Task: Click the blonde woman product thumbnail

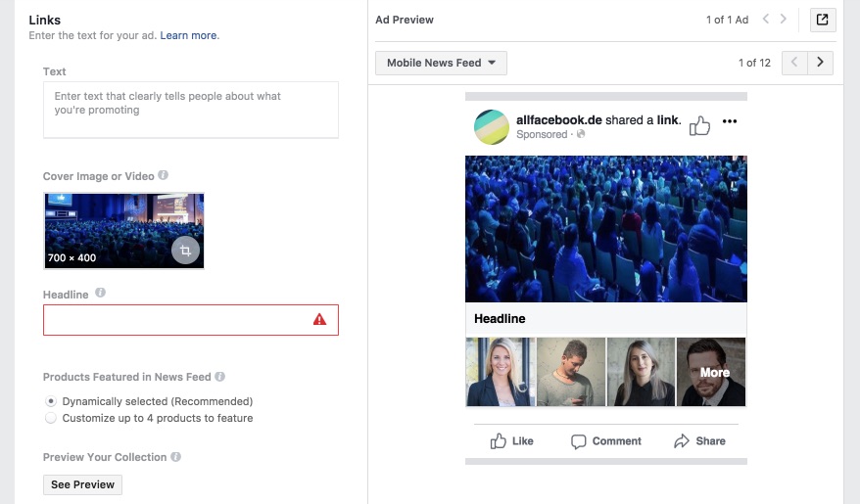Action: [501, 372]
